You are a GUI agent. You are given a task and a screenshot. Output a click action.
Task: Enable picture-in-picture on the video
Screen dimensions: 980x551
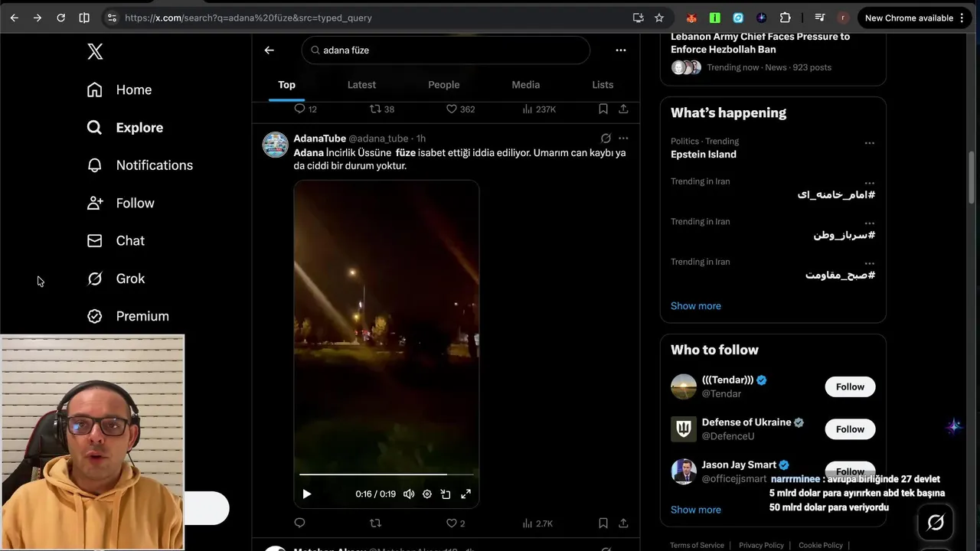point(446,494)
